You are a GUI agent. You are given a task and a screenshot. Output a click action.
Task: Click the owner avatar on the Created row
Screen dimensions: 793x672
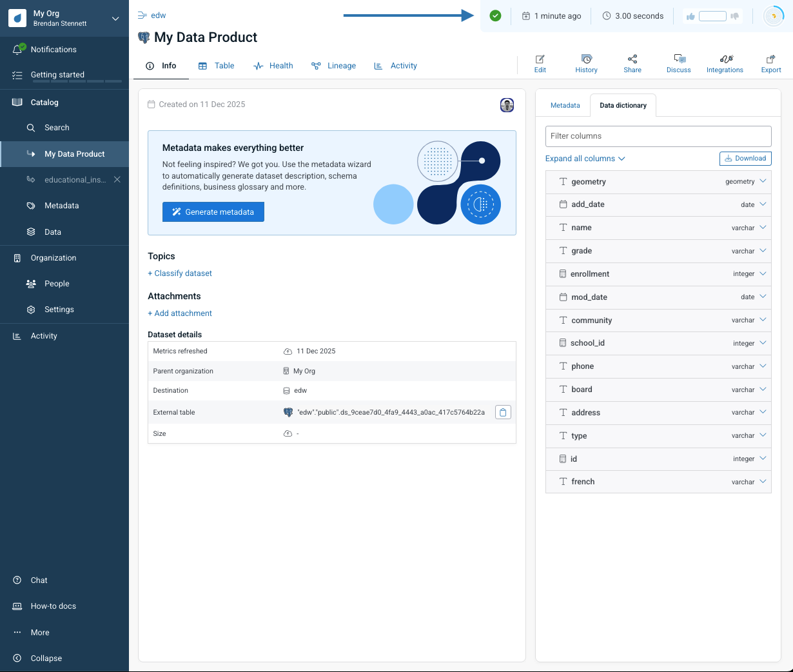coord(507,105)
